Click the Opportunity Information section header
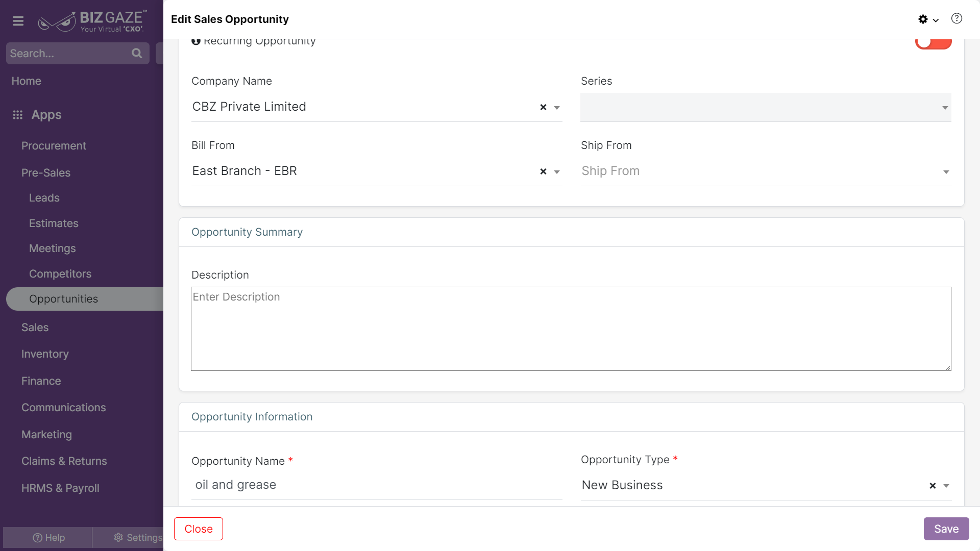980x551 pixels. [252, 417]
